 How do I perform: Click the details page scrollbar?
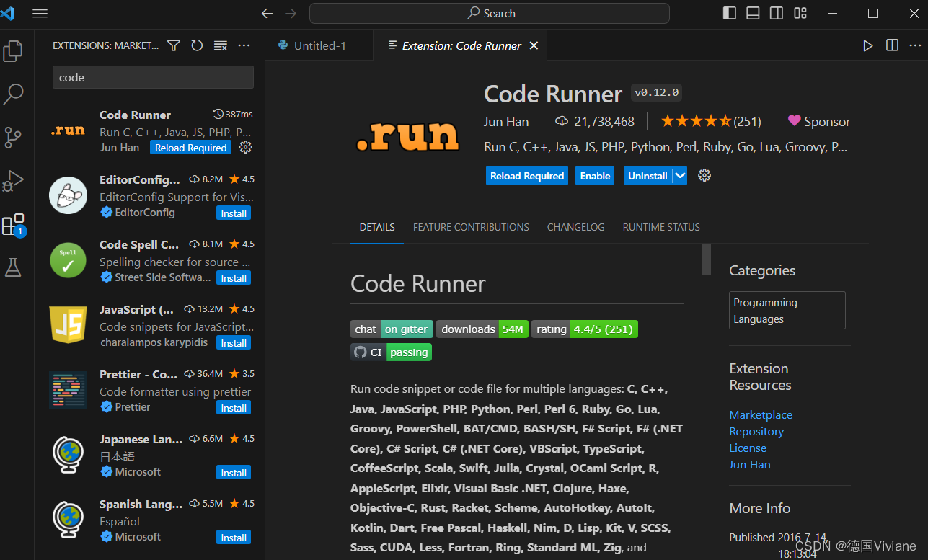tap(707, 259)
